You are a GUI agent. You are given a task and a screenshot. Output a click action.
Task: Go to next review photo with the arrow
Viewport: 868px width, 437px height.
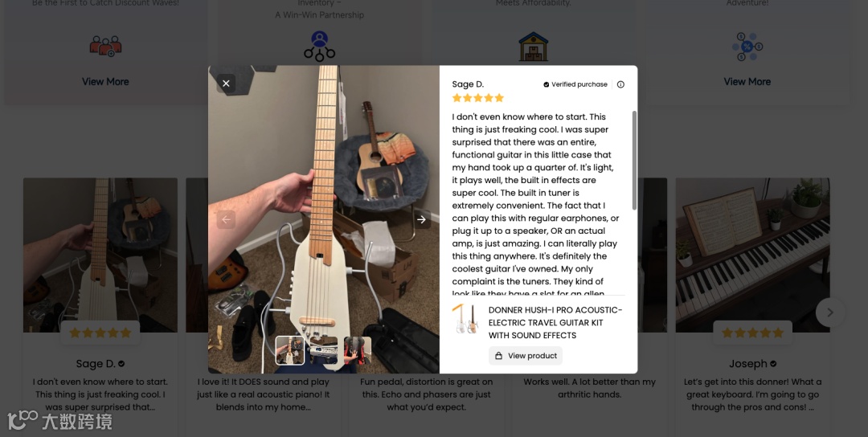(x=421, y=219)
